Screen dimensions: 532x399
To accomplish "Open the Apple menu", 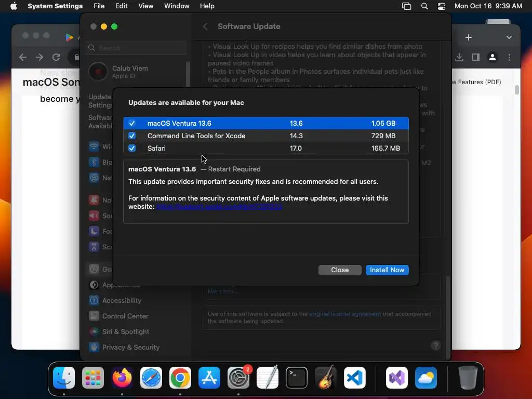I will (x=14, y=6).
